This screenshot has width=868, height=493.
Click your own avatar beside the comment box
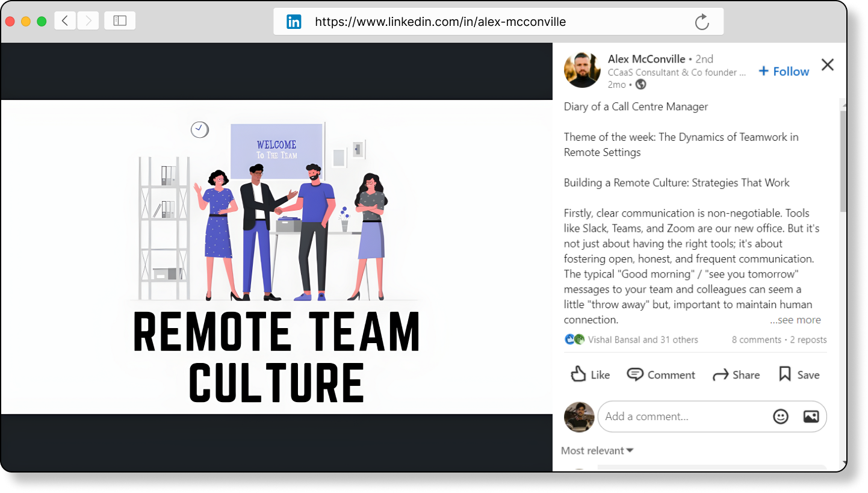[x=579, y=417]
